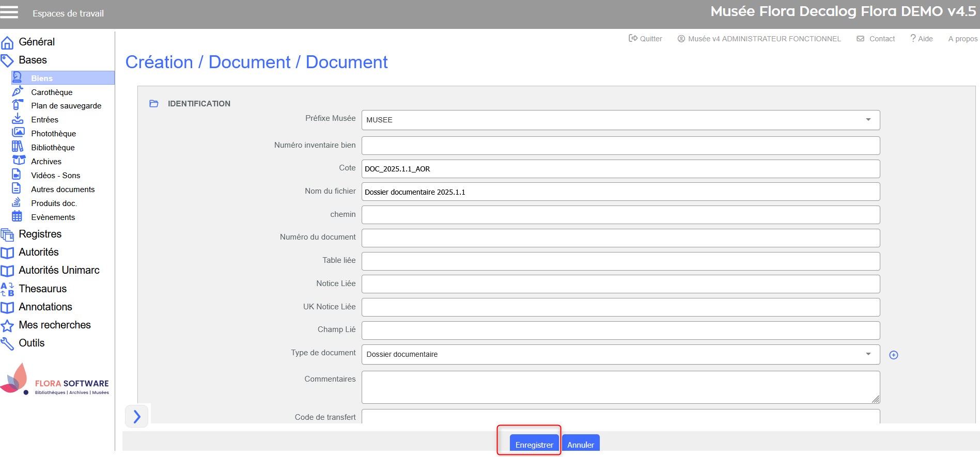Click the Carothèque icon in sidebar
The image size is (980, 457).
18,92
